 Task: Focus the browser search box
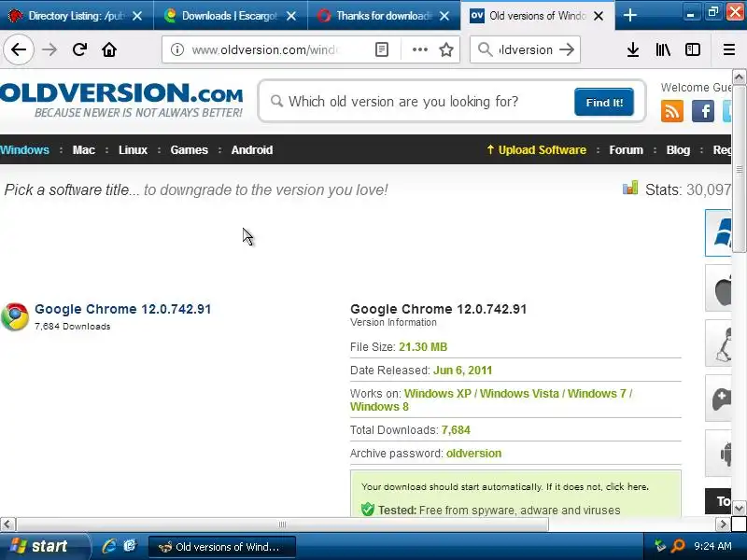pos(526,49)
